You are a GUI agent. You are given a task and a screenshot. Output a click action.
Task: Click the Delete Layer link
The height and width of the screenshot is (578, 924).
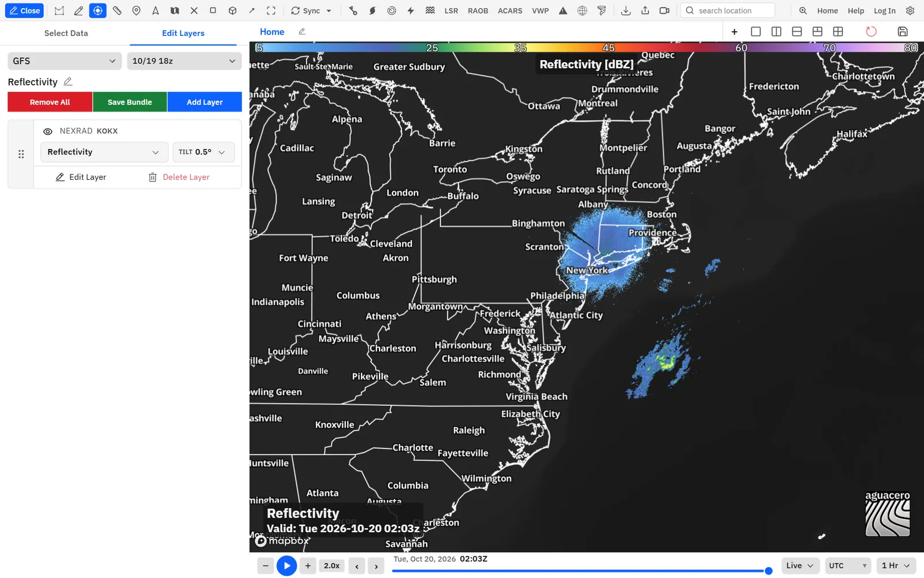click(179, 177)
